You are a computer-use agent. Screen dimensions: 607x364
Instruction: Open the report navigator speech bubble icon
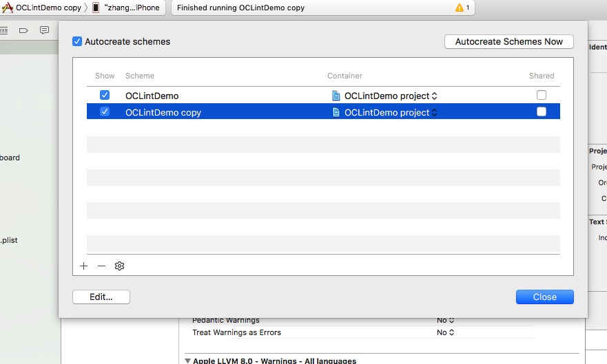45,30
